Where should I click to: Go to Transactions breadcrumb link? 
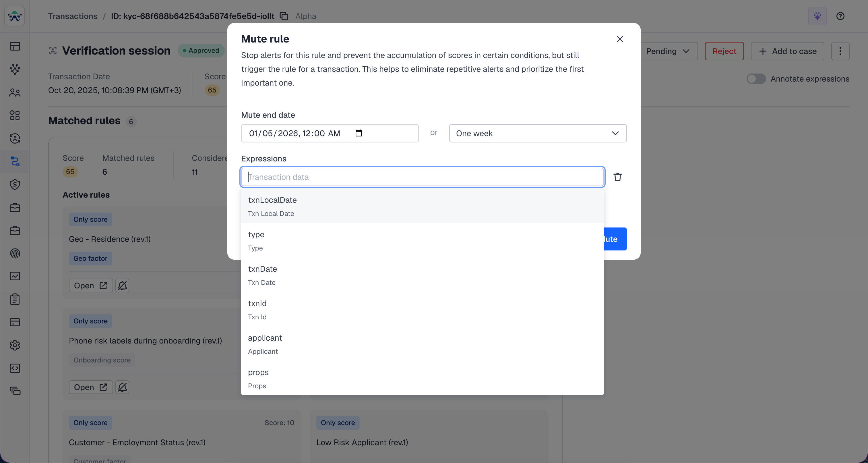point(73,16)
